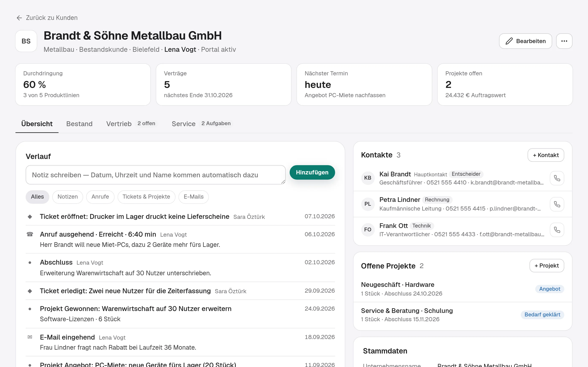Viewport: 588px width, 367px height.
Task: Filter the Verlauf by Notizen
Action: click(x=68, y=197)
